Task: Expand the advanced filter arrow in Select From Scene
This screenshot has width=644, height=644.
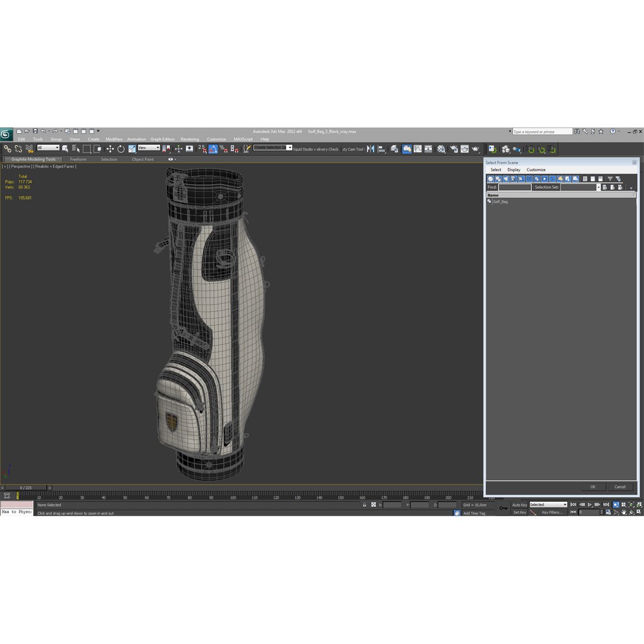Action: click(x=631, y=188)
